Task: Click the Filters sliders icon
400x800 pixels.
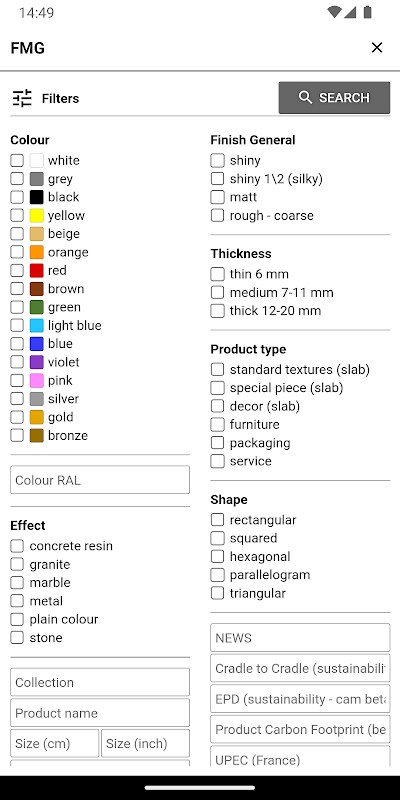Action: pos(22,98)
